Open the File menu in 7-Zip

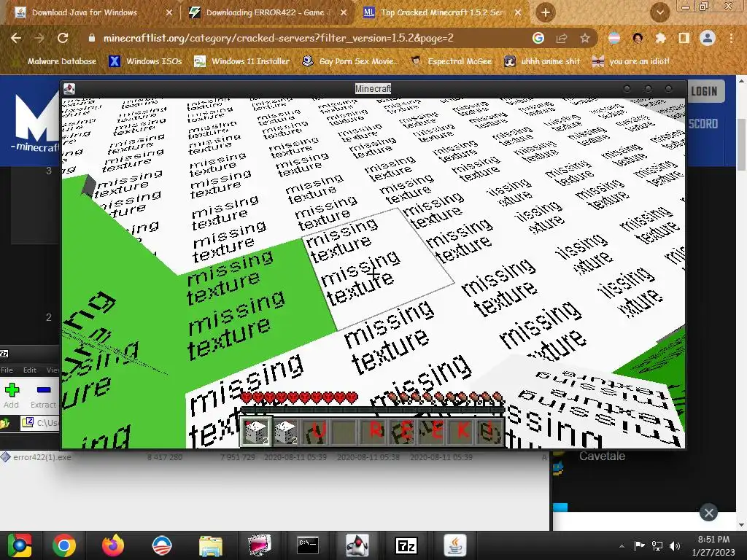(x=7, y=370)
